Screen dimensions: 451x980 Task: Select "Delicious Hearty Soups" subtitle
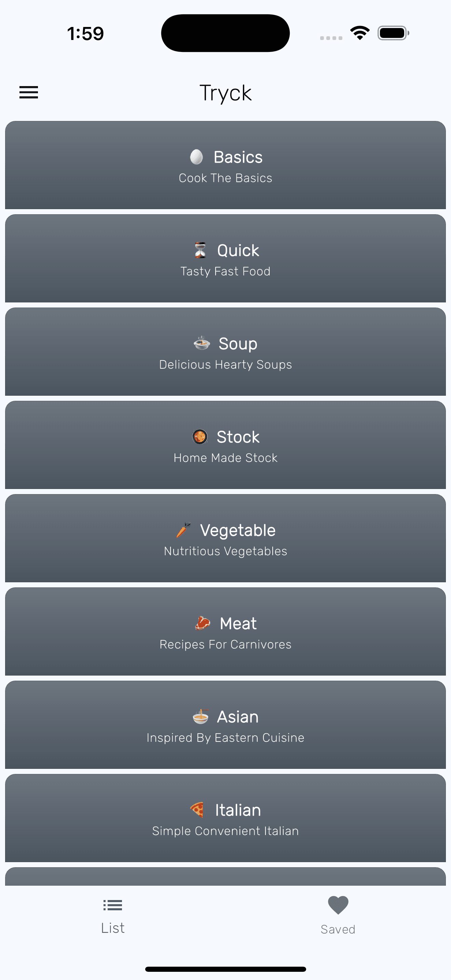225,365
